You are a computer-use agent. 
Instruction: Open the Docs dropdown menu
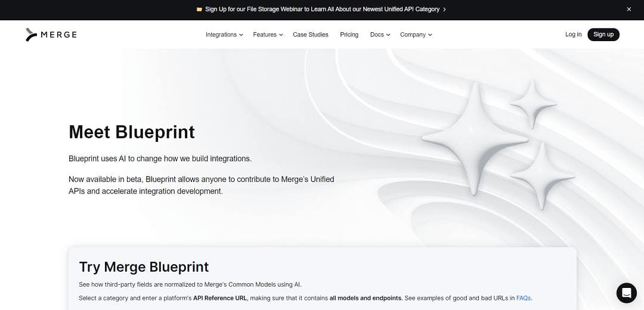click(380, 35)
